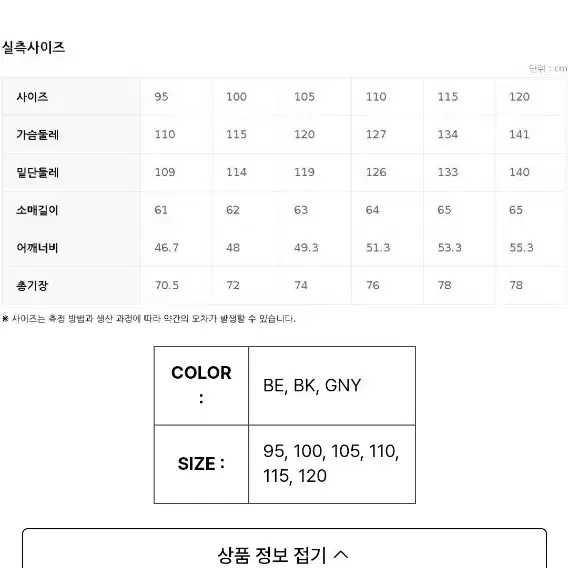Image resolution: width=568 pixels, height=568 pixels.
Task: Collapse product info with 상품 정보 접기 button
Action: click(284, 550)
